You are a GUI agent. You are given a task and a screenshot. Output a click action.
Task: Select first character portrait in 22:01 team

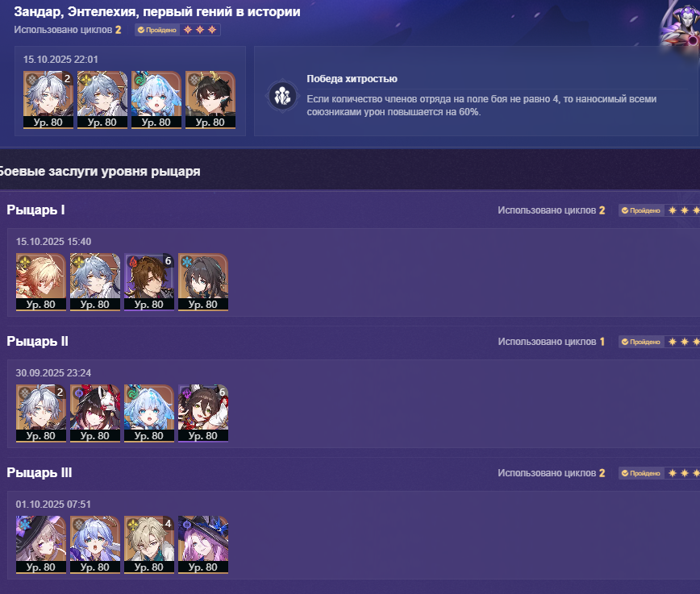coord(48,100)
